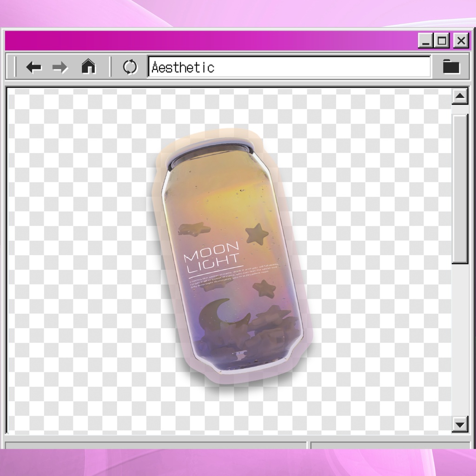Viewport: 476px width, 476px height.
Task: Click the Aesthetic address bar field
Action: [289, 67]
